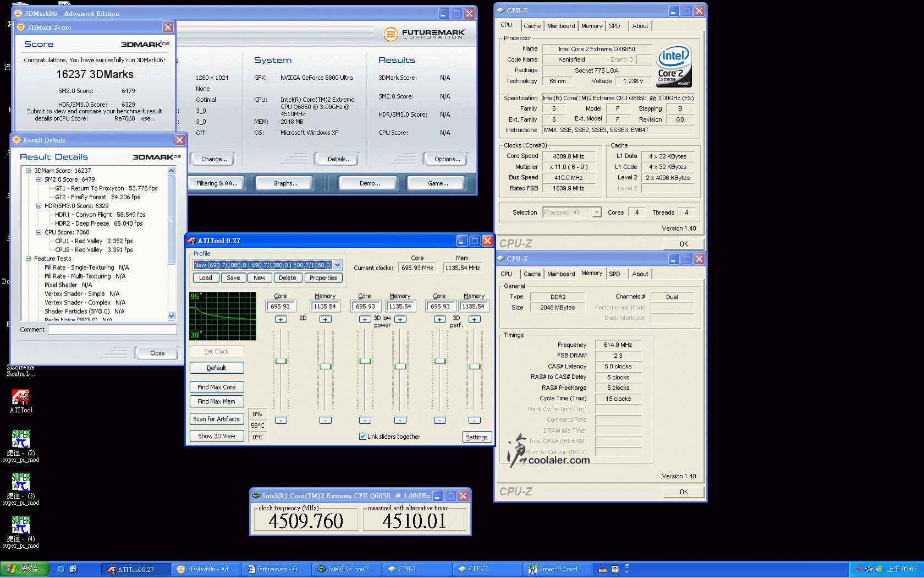Screen dimensions: 924x578
Task: Decrease 2D core clock with minus button
Action: pyautogui.click(x=280, y=421)
